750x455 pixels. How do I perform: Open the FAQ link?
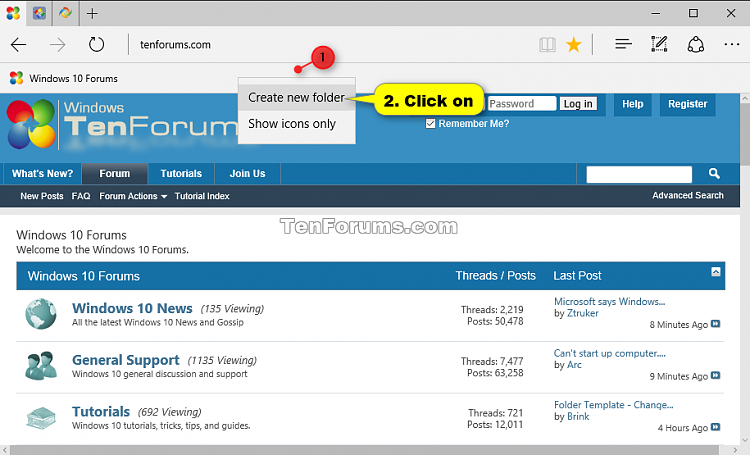pos(81,196)
